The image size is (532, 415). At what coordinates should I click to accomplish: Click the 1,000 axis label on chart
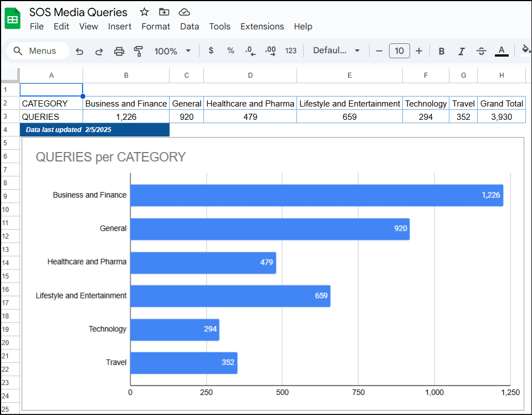[x=434, y=393]
